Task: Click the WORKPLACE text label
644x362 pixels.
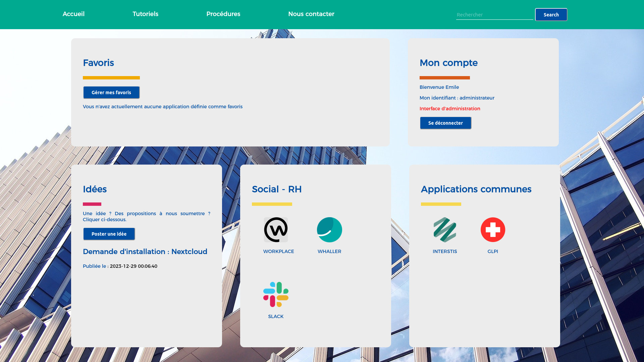Action: point(278,251)
